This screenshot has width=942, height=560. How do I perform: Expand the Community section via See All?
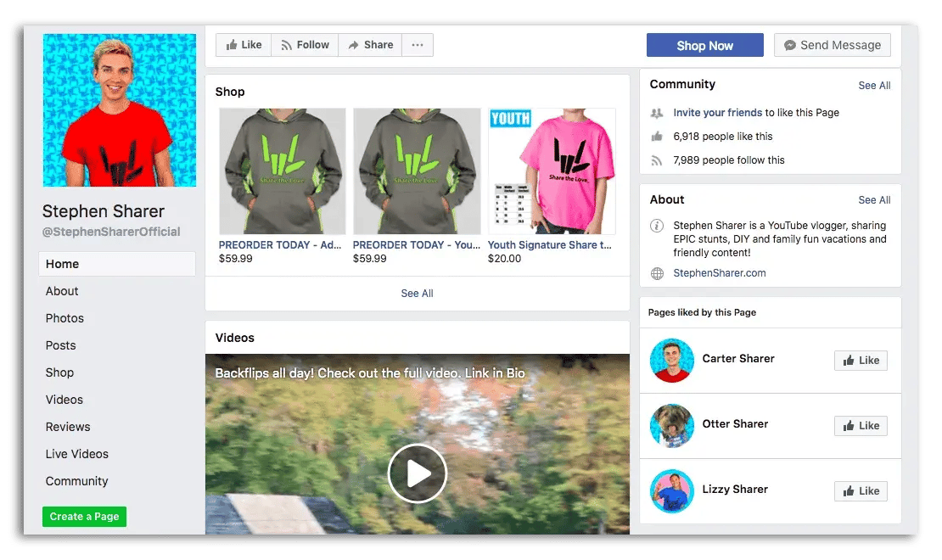[x=874, y=85]
